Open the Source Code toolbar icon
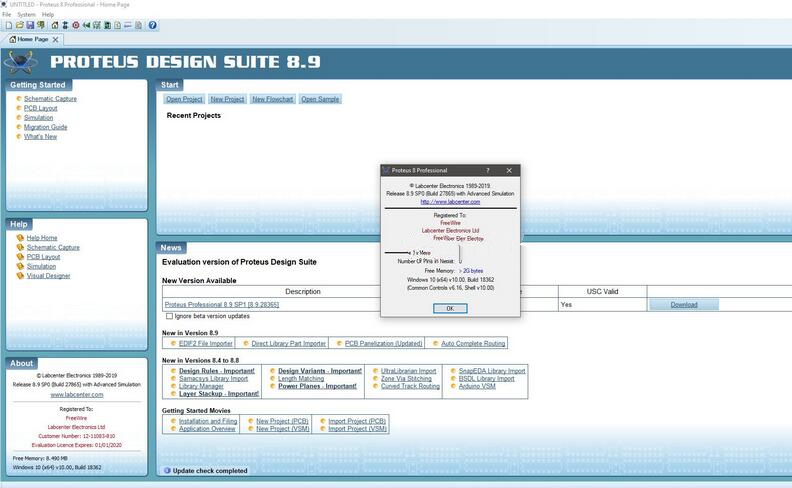Image resolution: width=792 pixels, height=488 pixels. pyautogui.click(x=128, y=25)
